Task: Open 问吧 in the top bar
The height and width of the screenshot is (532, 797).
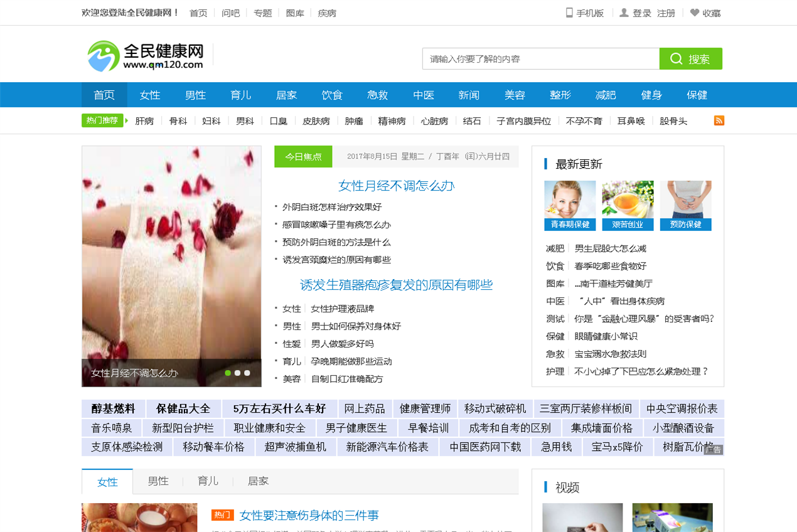Action: coord(230,13)
